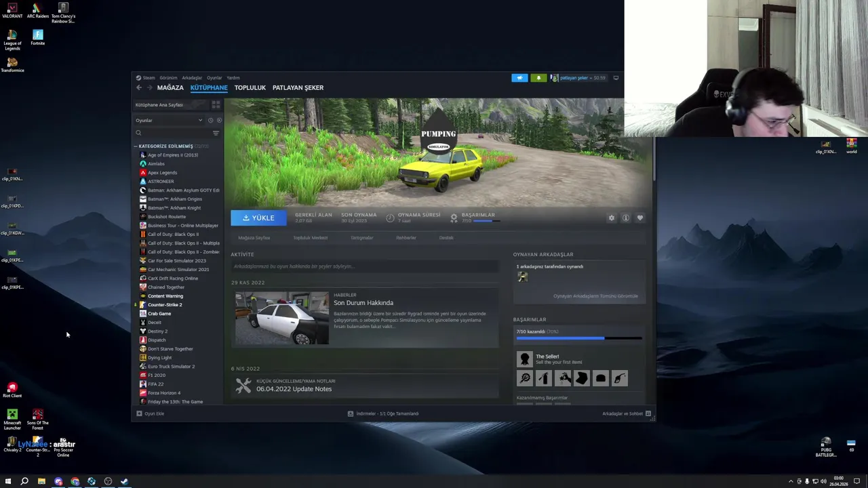Select Aimlabs in the library
The height and width of the screenshot is (488, 868).
pyautogui.click(x=156, y=164)
